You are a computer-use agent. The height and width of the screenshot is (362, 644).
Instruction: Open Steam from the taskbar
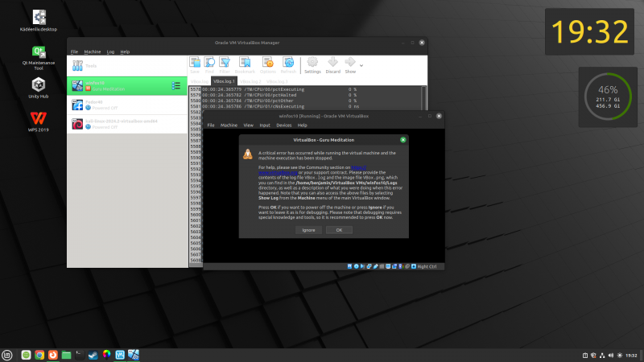(x=93, y=355)
